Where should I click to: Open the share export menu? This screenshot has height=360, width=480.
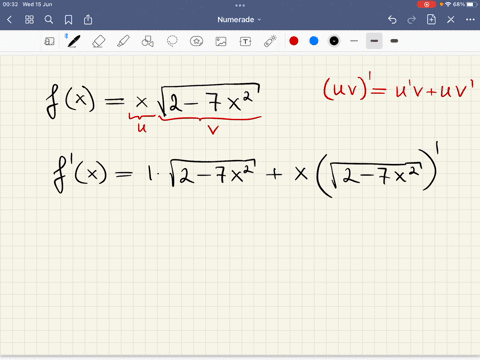coord(88,20)
